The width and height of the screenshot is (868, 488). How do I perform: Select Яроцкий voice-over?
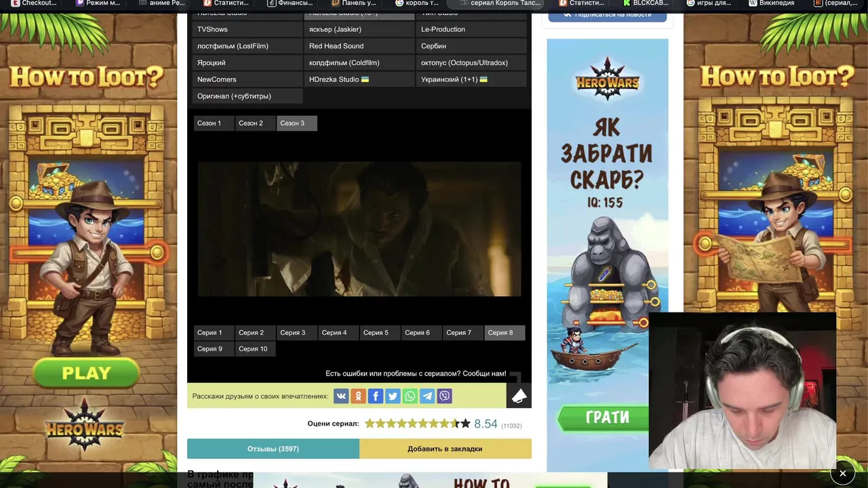click(248, 62)
